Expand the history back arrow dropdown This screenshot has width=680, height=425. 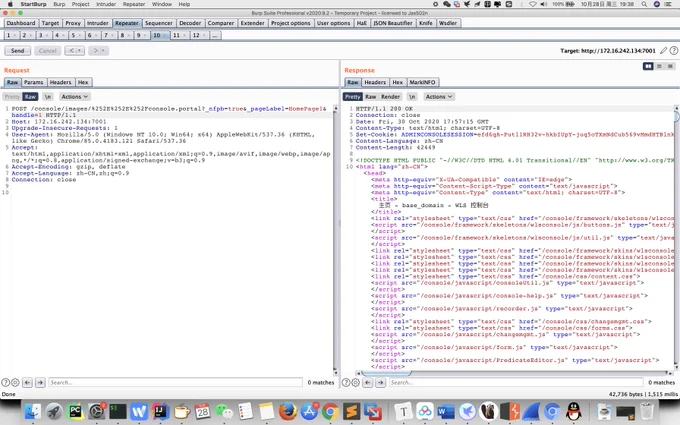point(79,51)
